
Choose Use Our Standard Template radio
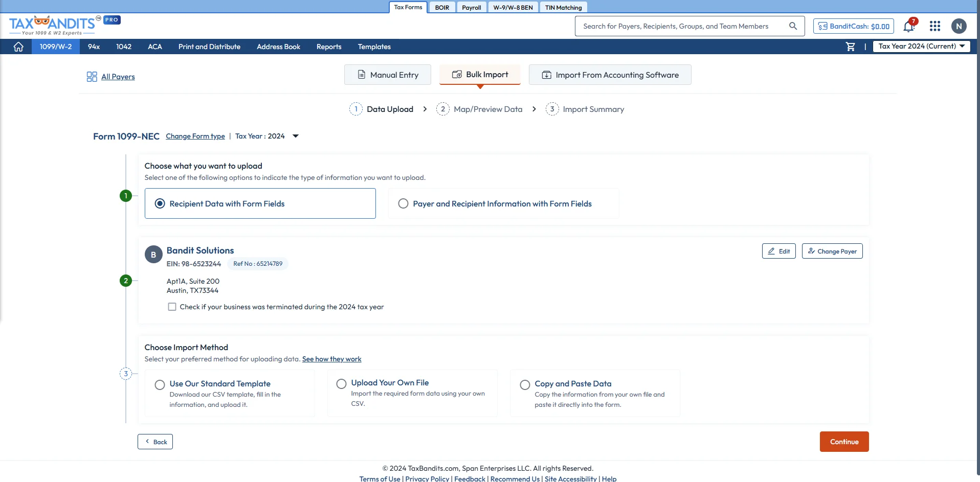click(x=160, y=384)
